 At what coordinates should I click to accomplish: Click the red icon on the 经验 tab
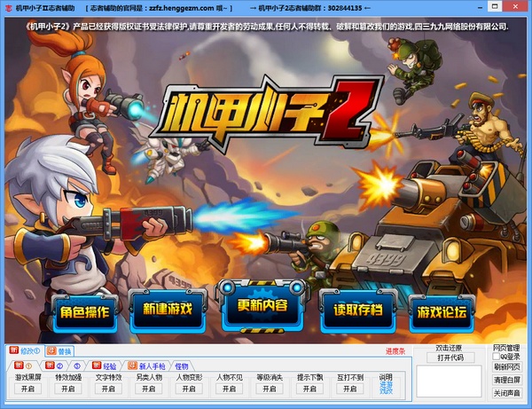[97, 365]
